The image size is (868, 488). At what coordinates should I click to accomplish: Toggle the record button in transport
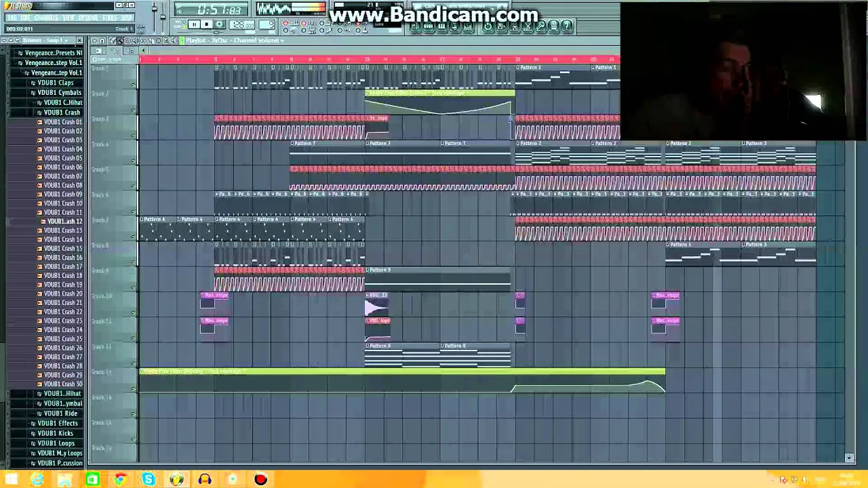[219, 24]
